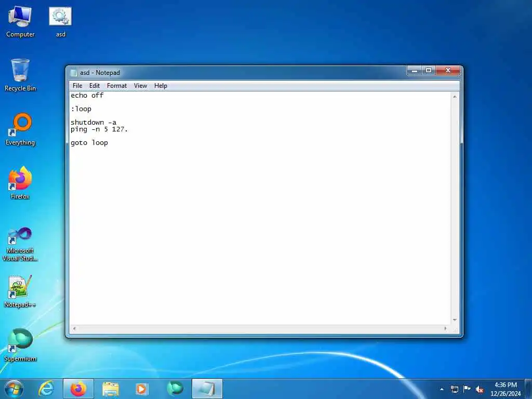The height and width of the screenshot is (399, 532).
Task: Launch the Firefox desktop shortcut
Action: 20,183
